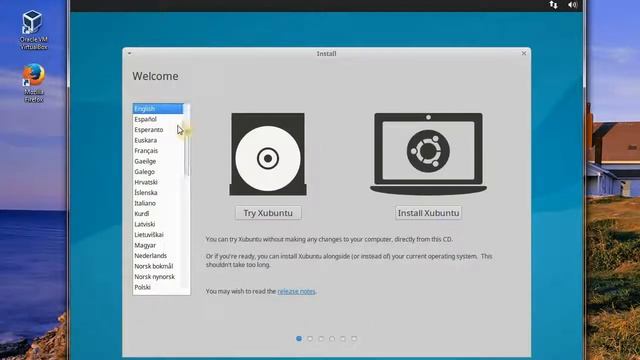Viewport: 640px width, 360px height.
Task: Select Kurdî in the language list
Action: coord(158,213)
